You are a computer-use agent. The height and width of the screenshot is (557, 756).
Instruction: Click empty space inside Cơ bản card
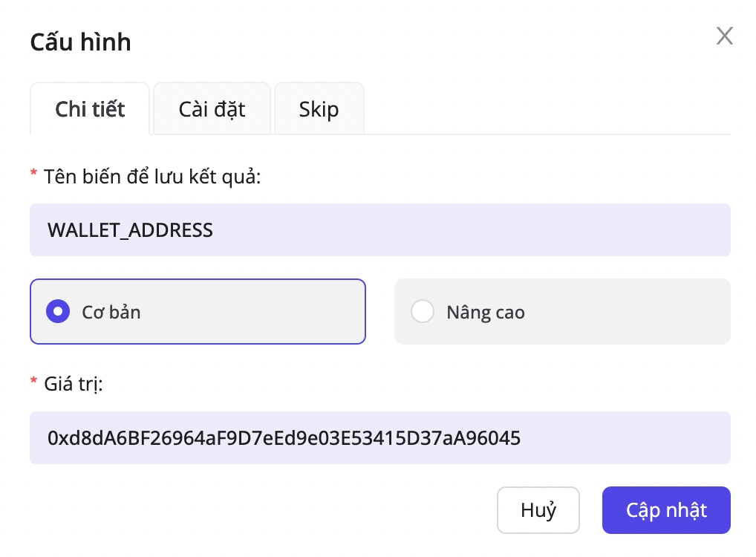point(260,312)
